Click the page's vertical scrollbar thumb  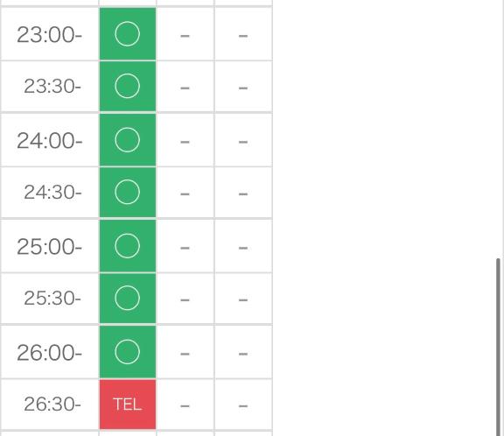(x=499, y=347)
